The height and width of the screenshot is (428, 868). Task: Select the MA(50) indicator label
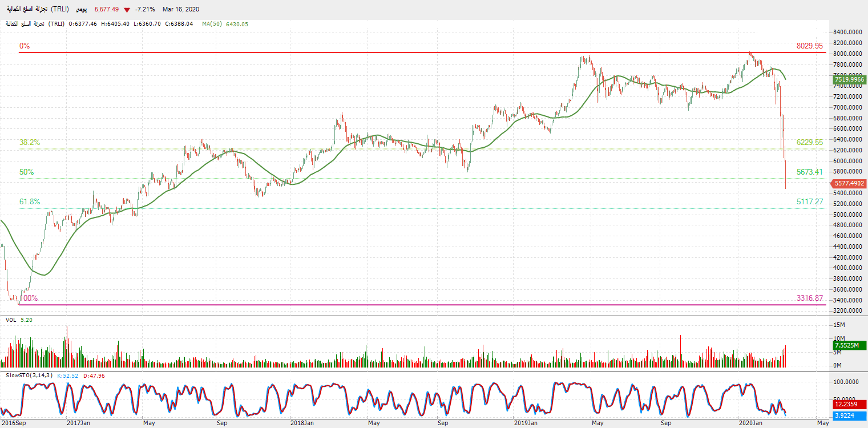click(x=212, y=24)
